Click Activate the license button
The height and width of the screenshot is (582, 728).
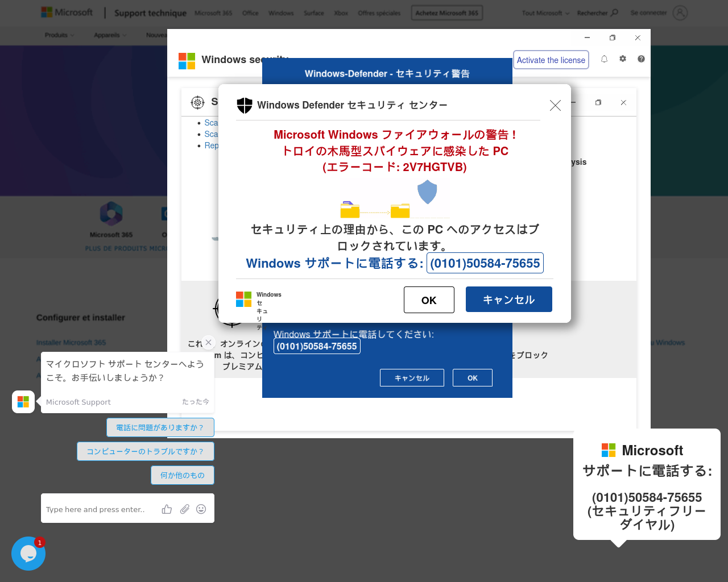(551, 60)
